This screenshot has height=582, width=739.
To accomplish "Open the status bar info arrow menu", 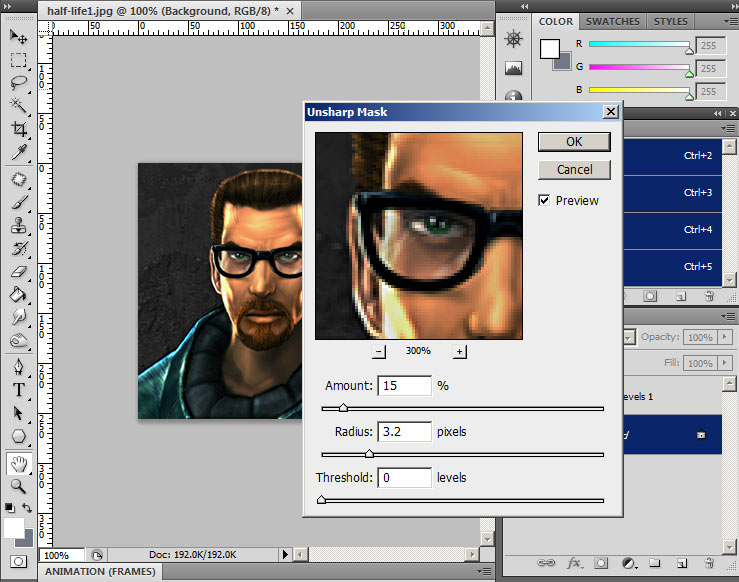I will 285,555.
